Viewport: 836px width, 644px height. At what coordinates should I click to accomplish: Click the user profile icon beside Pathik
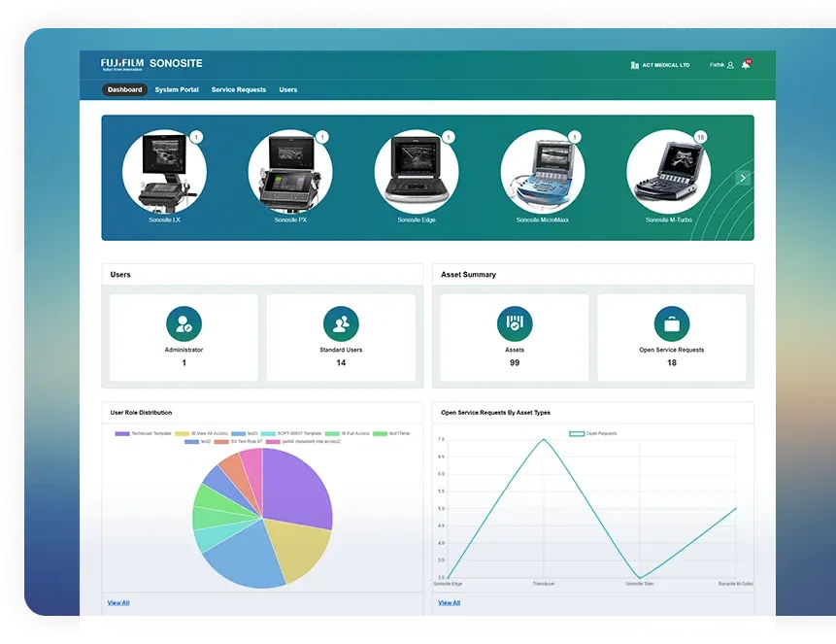click(x=730, y=65)
